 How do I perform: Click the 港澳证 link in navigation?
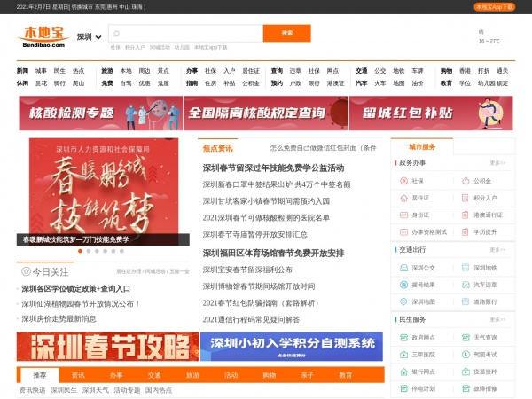click(x=335, y=83)
